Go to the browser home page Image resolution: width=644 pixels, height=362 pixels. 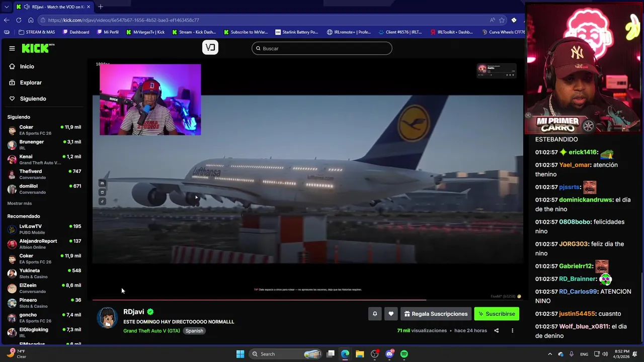(x=31, y=20)
